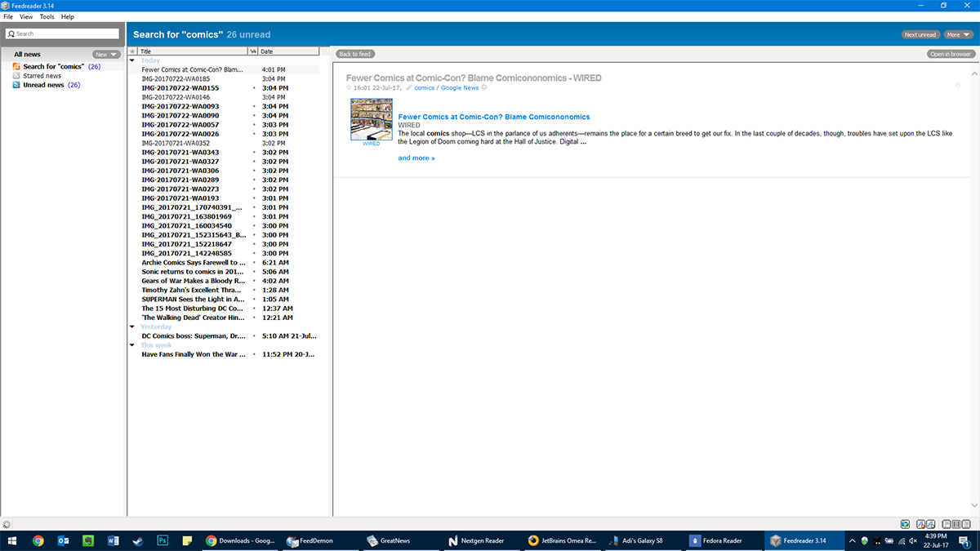Screen dimensions: 980x551
Task: Click the Next unread button
Action: (x=920, y=35)
